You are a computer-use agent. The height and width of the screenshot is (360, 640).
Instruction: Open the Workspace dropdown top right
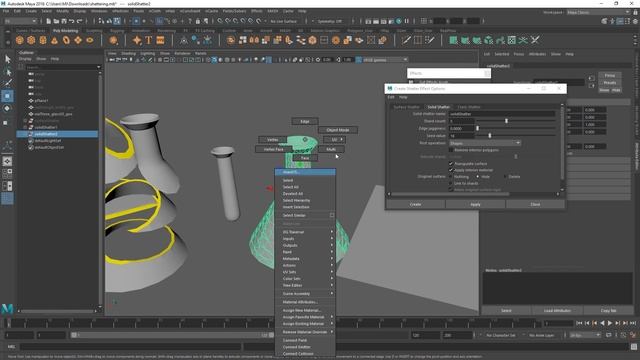click(x=598, y=12)
